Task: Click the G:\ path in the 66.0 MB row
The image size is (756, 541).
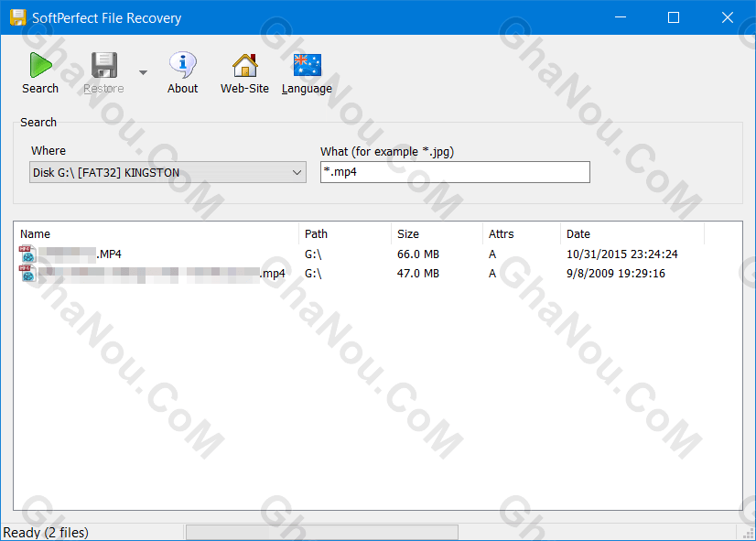Action: pos(313,254)
